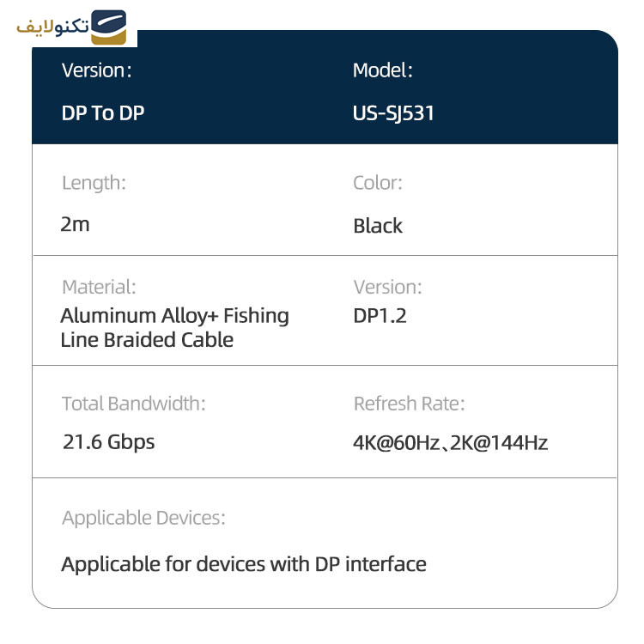Click the 'Model:' header label

pyautogui.click(x=383, y=70)
